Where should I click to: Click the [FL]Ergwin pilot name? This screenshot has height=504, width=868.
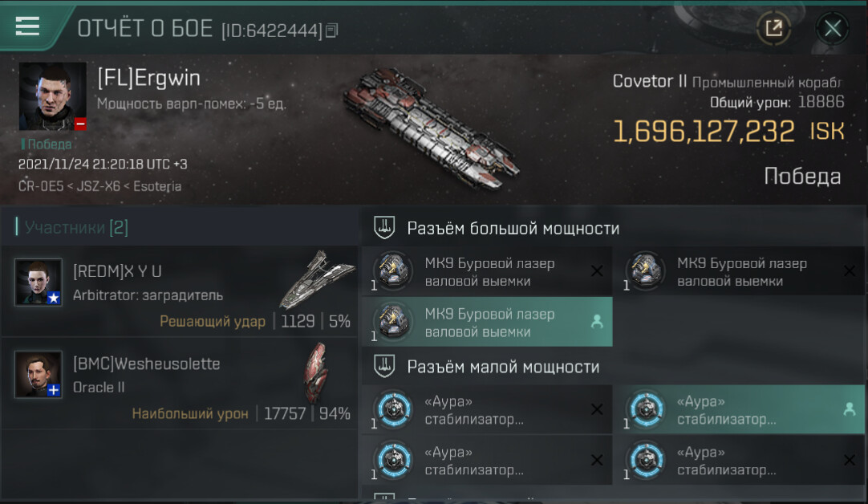point(148,79)
